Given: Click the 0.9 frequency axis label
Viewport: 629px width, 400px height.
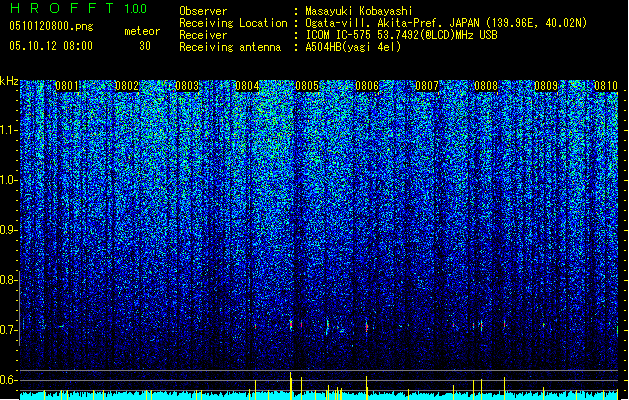Looking at the screenshot, I should click(x=8, y=230).
